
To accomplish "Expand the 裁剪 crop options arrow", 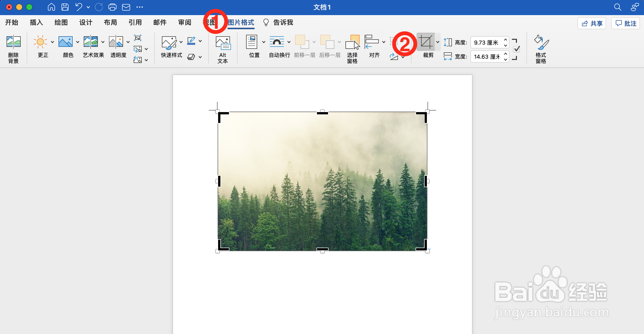I will pyautogui.click(x=438, y=42).
